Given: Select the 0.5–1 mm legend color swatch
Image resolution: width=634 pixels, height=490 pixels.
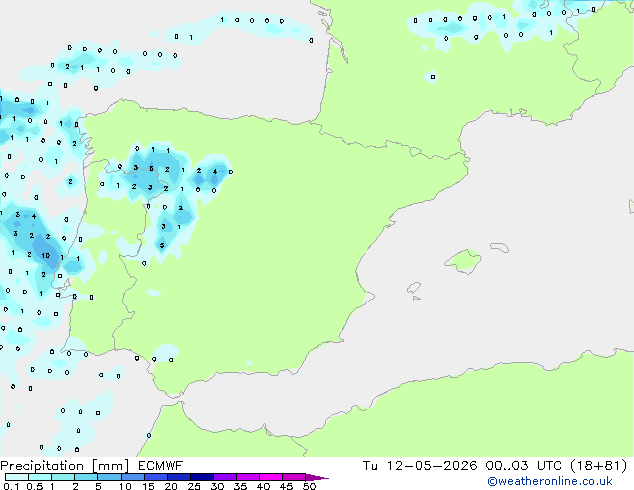Looking at the screenshot, I should tap(40, 477).
